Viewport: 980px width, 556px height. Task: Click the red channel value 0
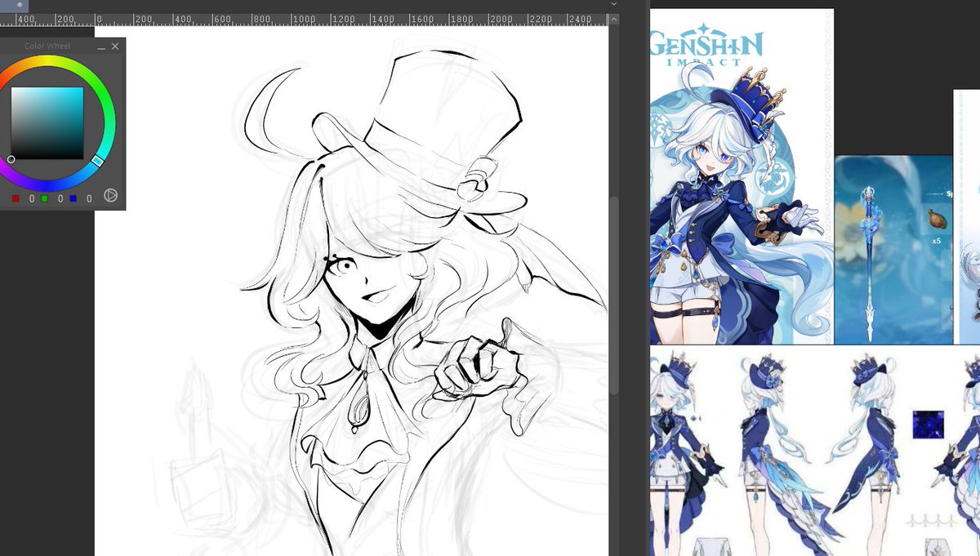pyautogui.click(x=32, y=198)
